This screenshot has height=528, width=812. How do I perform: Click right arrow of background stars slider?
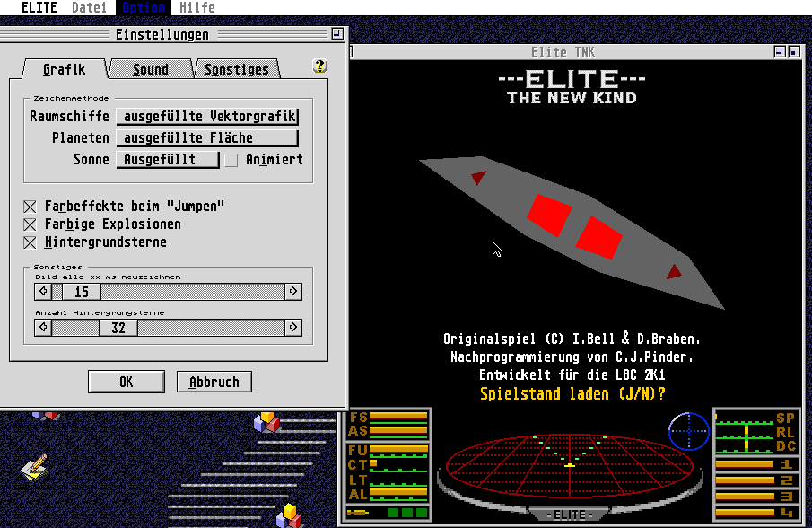click(x=292, y=328)
